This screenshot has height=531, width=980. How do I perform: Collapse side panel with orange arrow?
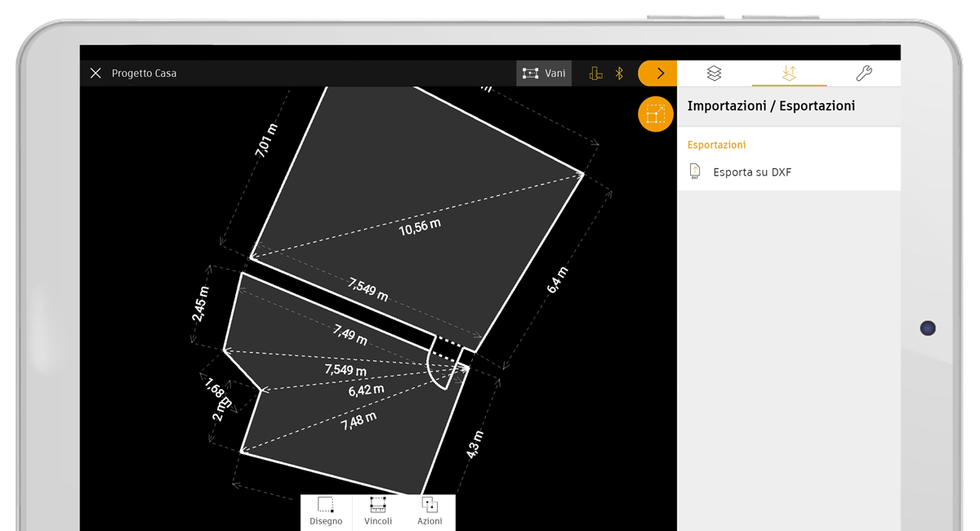click(657, 74)
